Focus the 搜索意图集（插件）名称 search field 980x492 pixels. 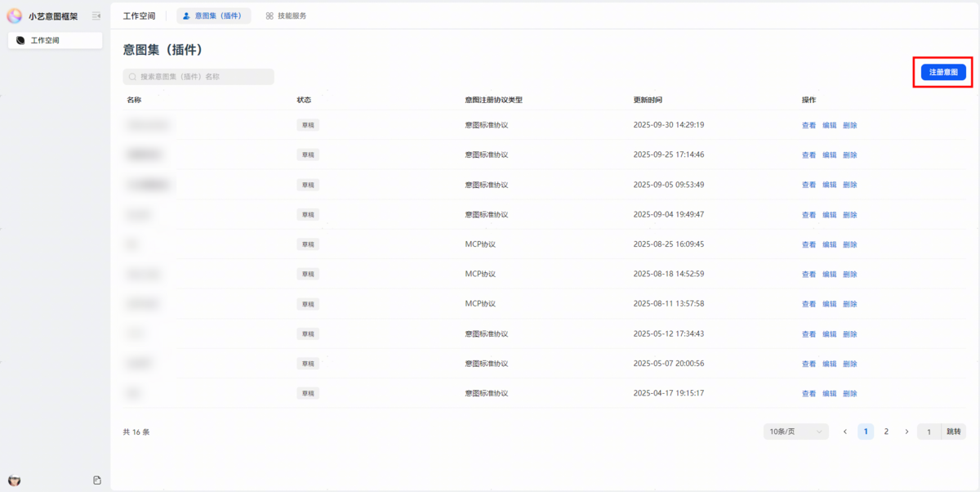tap(203, 77)
